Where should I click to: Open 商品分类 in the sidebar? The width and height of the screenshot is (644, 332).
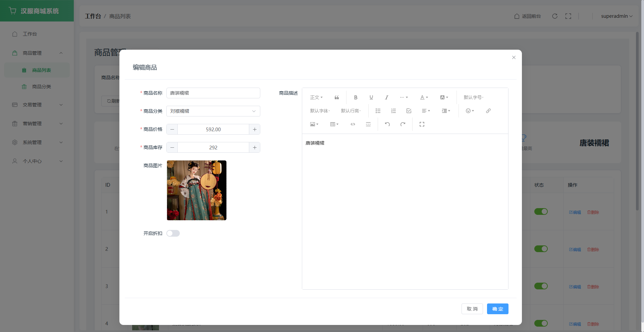[42, 87]
